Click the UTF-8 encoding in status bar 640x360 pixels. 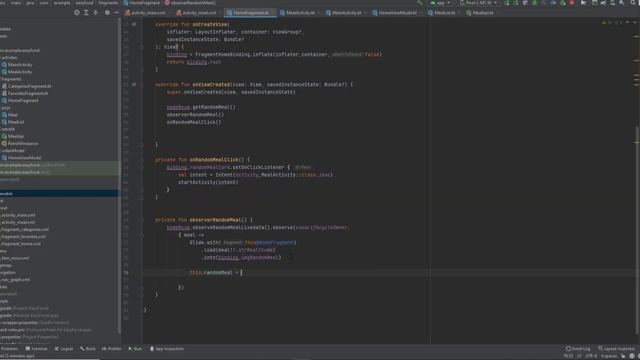pos(591,356)
